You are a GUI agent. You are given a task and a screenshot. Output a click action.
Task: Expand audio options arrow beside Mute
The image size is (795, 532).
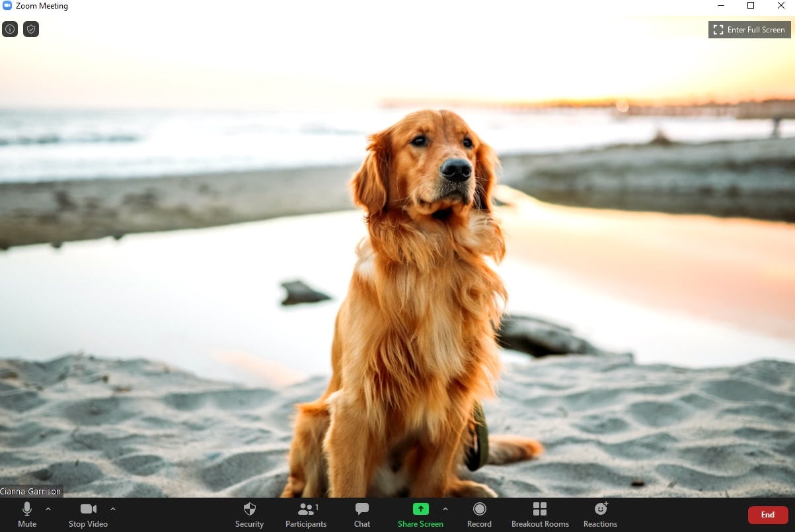48,509
